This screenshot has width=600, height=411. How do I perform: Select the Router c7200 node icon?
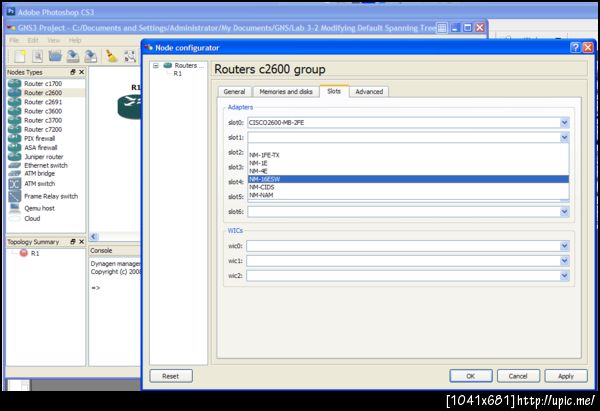click(x=15, y=129)
